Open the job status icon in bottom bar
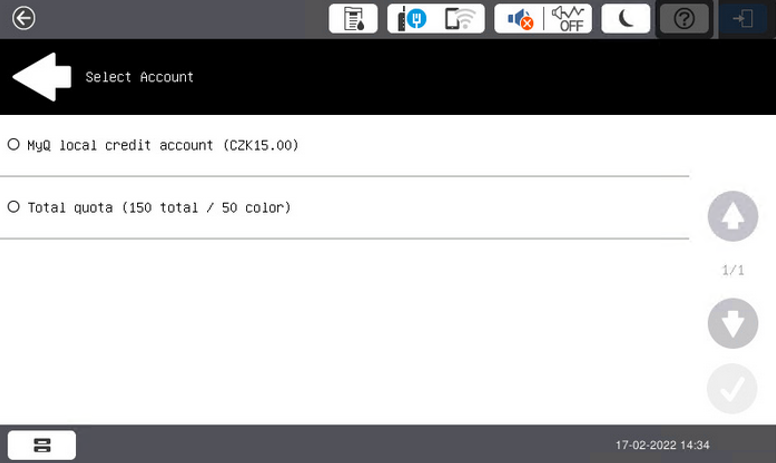Viewport: 776px width, 463px height. [x=42, y=445]
